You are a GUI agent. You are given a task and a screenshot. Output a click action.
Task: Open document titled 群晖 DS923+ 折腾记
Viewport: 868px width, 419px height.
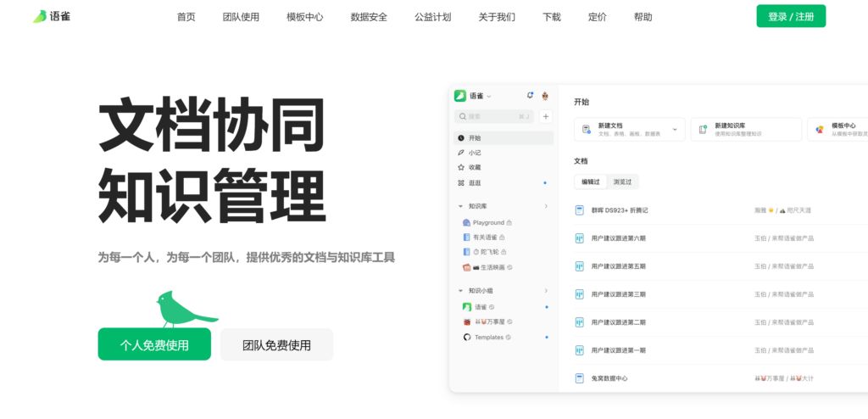tap(619, 210)
